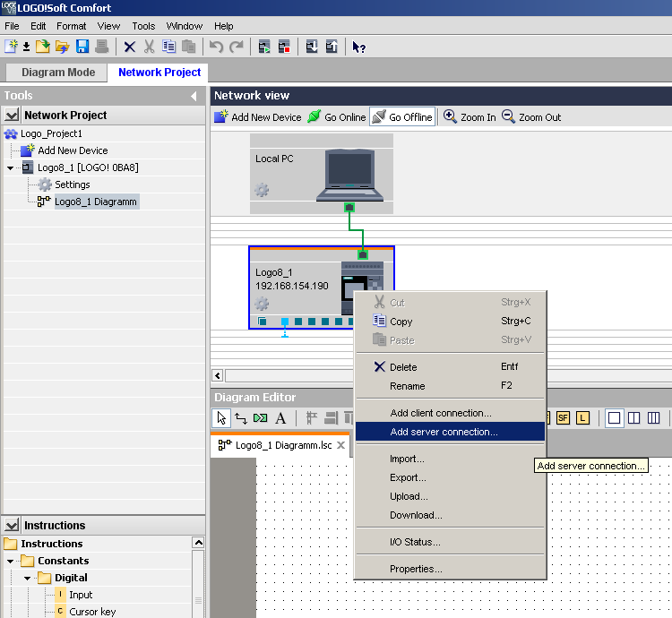Collapse the Constants folder in Instructions

11,561
